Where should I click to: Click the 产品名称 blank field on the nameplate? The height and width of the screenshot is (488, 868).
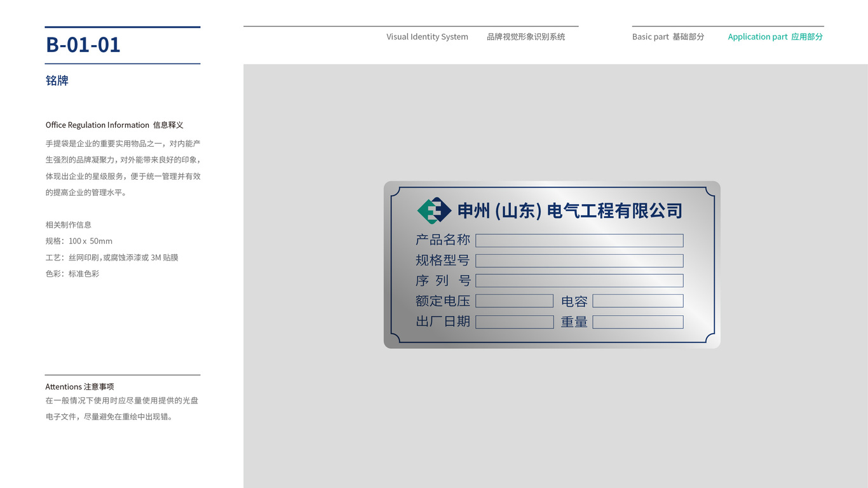point(580,240)
